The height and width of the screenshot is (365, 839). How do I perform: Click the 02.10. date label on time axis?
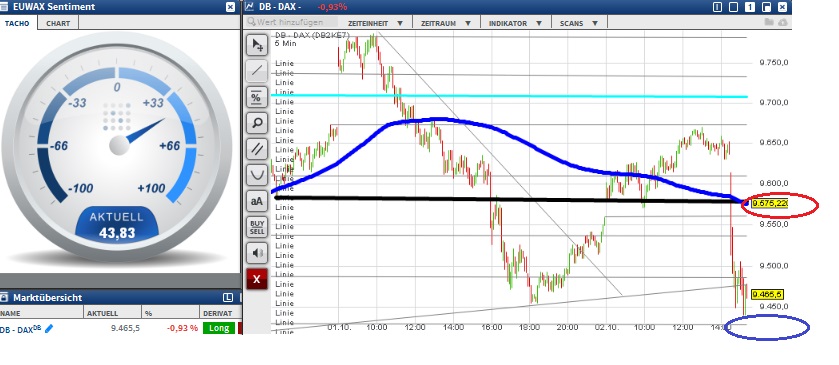point(606,328)
